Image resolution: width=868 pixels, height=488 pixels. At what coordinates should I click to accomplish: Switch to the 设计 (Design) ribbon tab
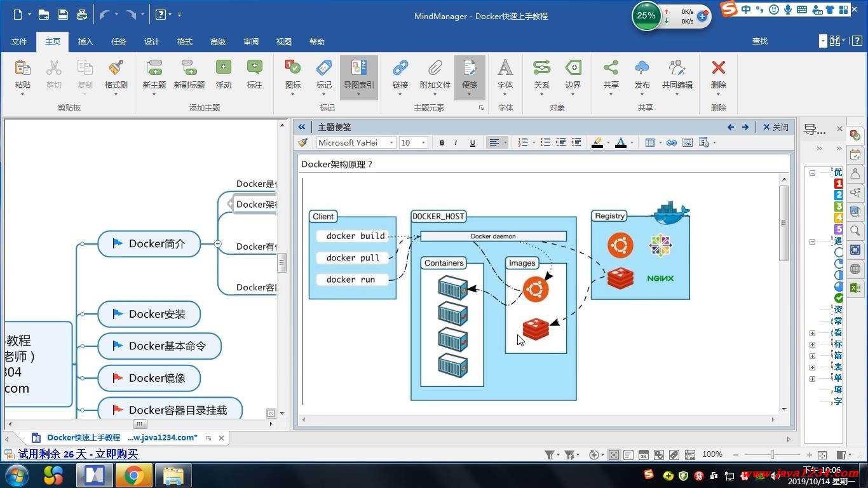(152, 42)
